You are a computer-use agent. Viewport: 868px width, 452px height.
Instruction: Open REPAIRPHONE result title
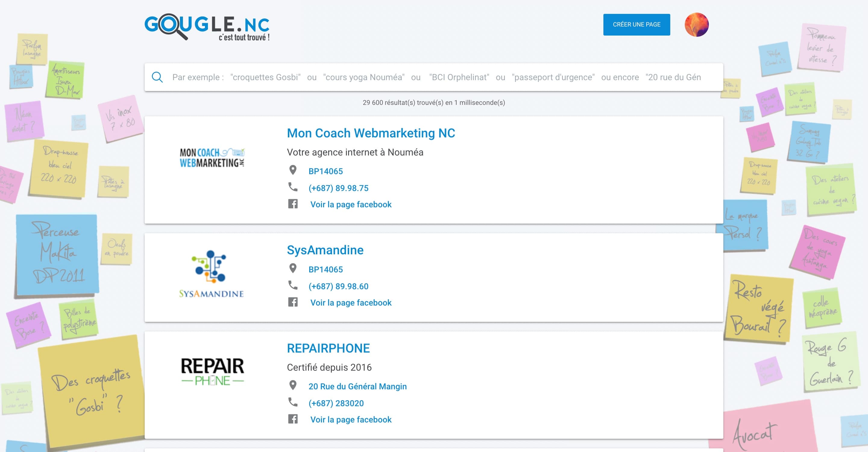pyautogui.click(x=328, y=348)
